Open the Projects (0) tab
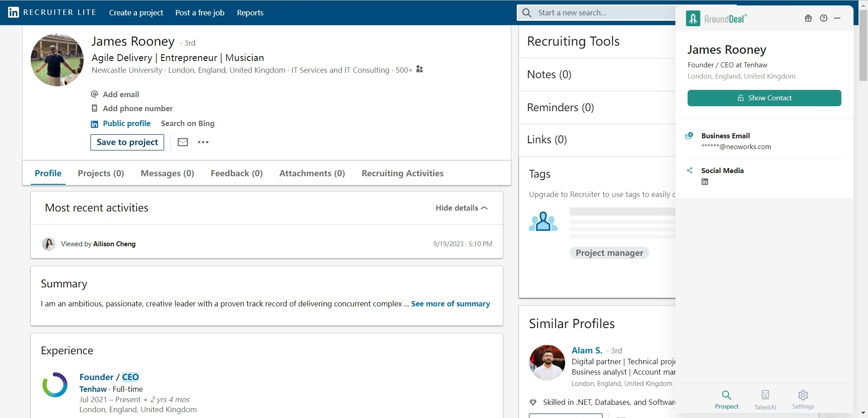868x418 pixels. point(101,173)
